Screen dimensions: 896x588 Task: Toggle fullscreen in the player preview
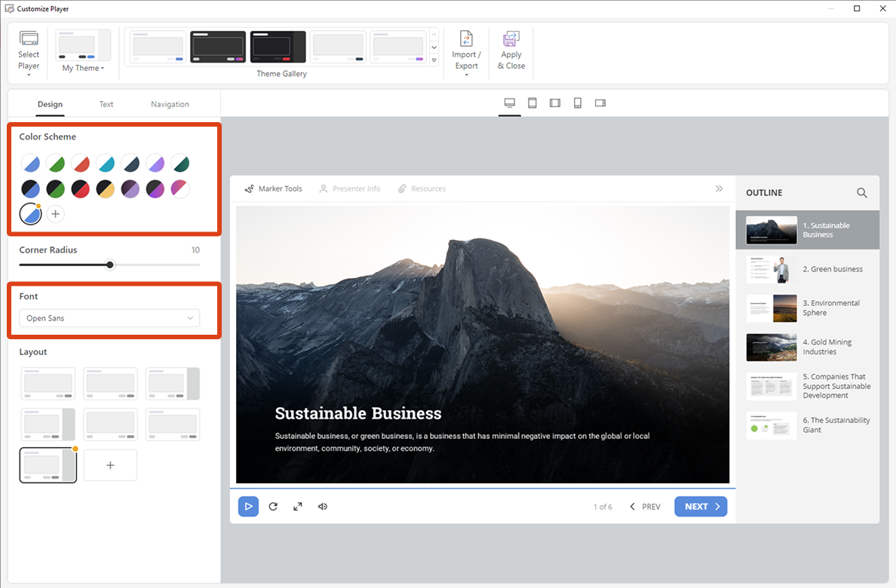[x=298, y=507]
